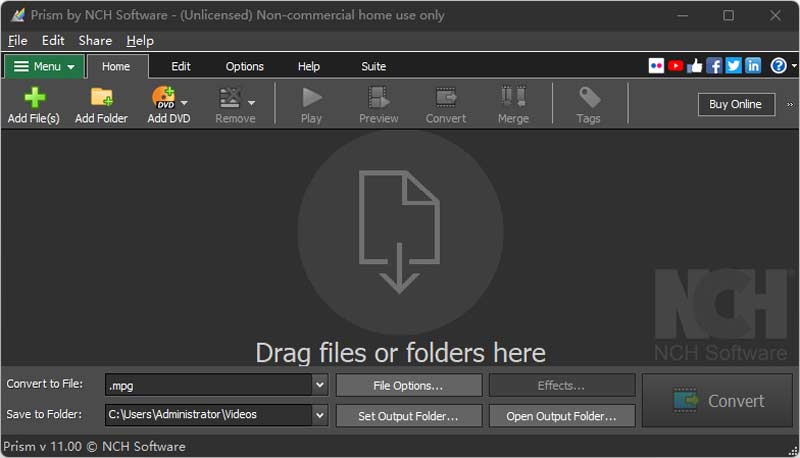Click the .mpg format input field
The height and width of the screenshot is (458, 800).
[209, 385]
